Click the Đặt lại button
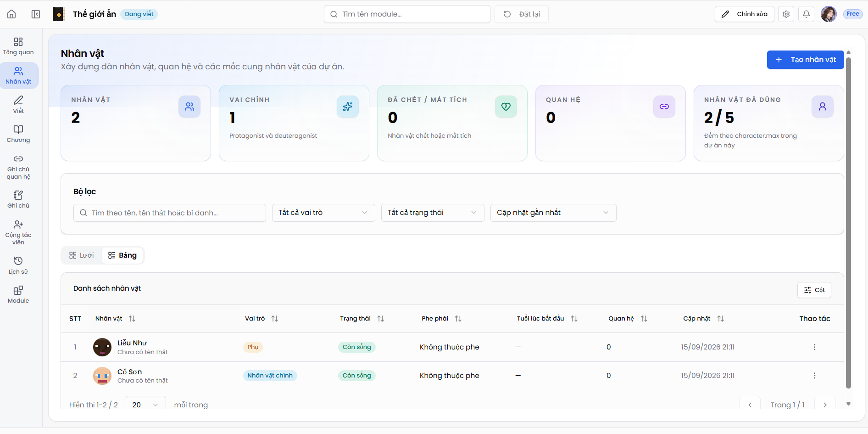This screenshot has width=868, height=434. click(522, 14)
